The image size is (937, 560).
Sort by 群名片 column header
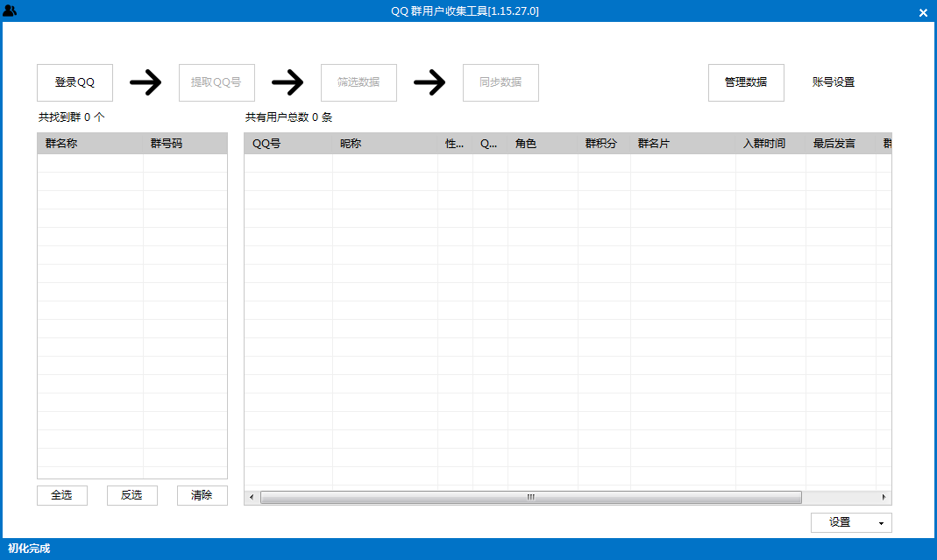tap(683, 144)
